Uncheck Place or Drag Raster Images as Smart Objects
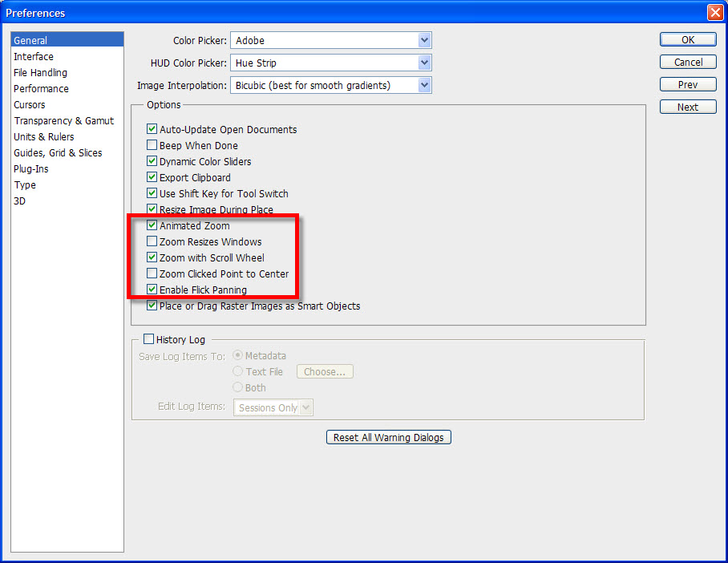Screen dimensions: 728x563 [152, 306]
